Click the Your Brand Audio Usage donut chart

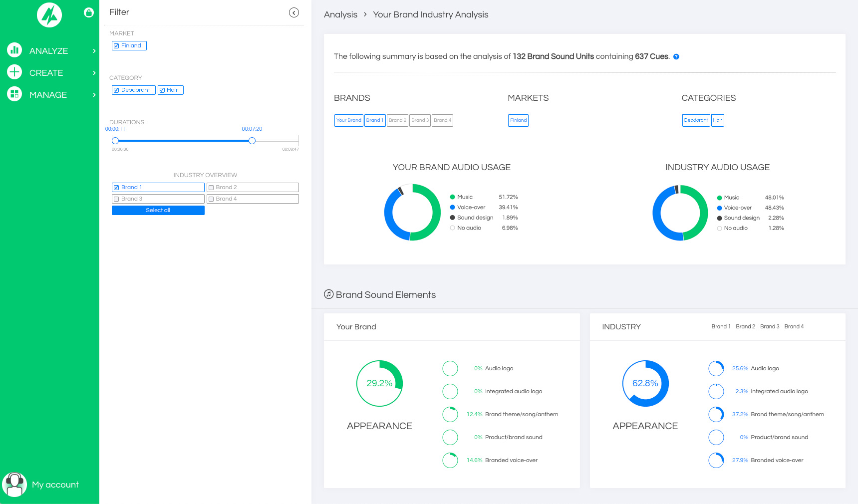click(x=412, y=213)
